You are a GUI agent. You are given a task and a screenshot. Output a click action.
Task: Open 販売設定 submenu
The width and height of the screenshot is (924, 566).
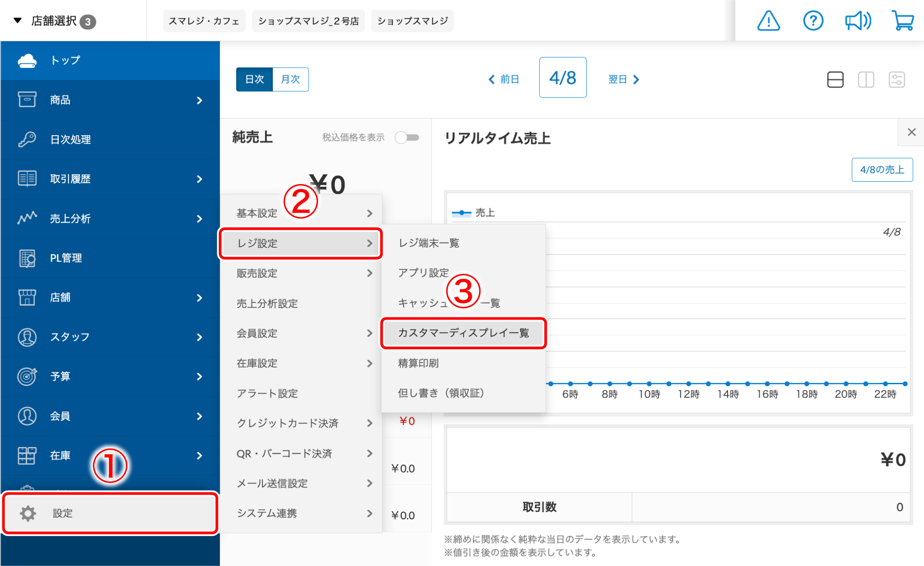coord(301,273)
